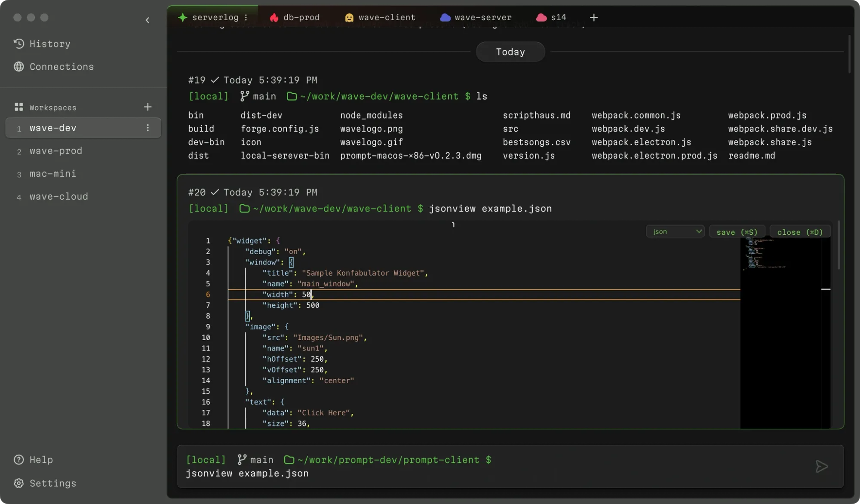Open the json file type dropdown

pos(675,231)
